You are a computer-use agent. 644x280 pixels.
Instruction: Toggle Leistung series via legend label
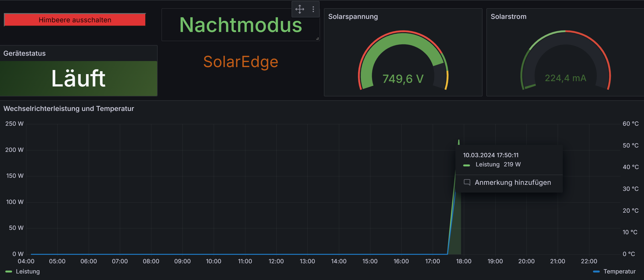(x=28, y=272)
